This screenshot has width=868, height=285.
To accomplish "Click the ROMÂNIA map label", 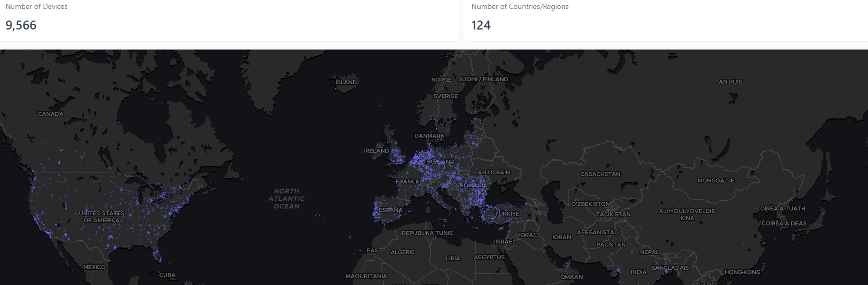I will tap(473, 185).
